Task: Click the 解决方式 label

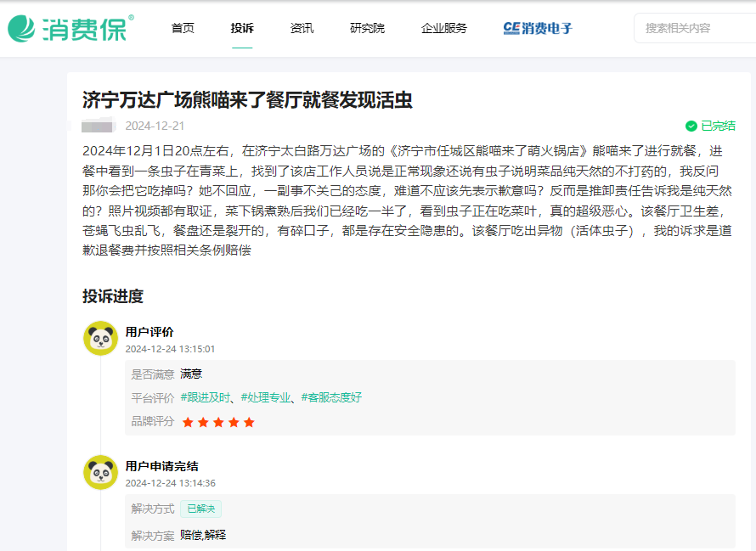Action: [153, 509]
